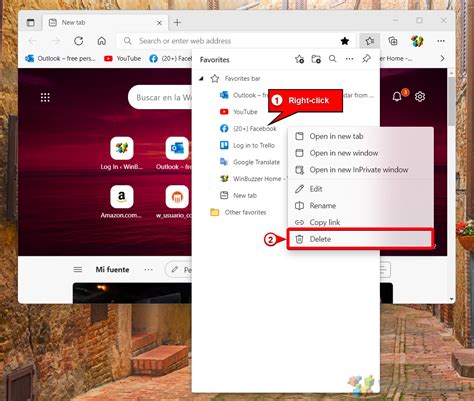Viewport: 474px width, 401px height.
Task: Click the Buscar en la Web search box
Action: [160, 97]
